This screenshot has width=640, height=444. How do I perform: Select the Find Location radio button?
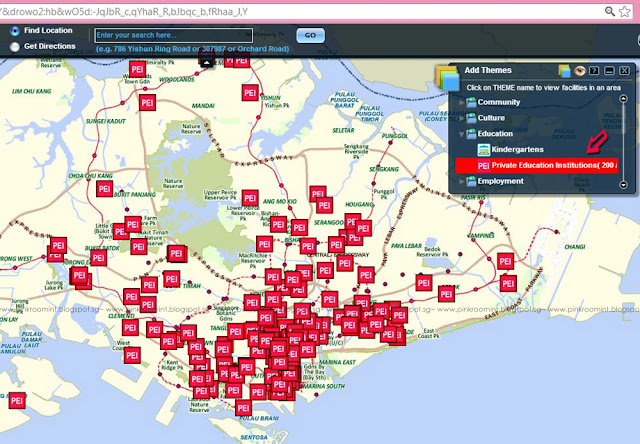tap(15, 31)
